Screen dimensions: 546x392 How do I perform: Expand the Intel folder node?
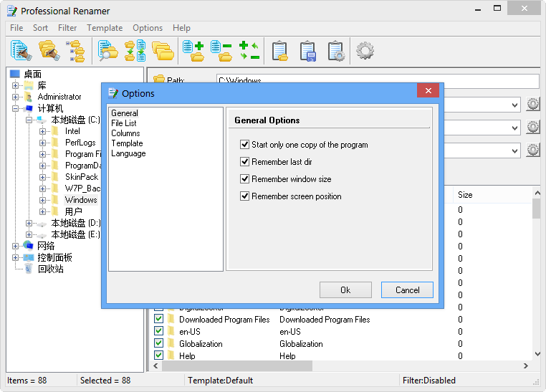click(42, 132)
